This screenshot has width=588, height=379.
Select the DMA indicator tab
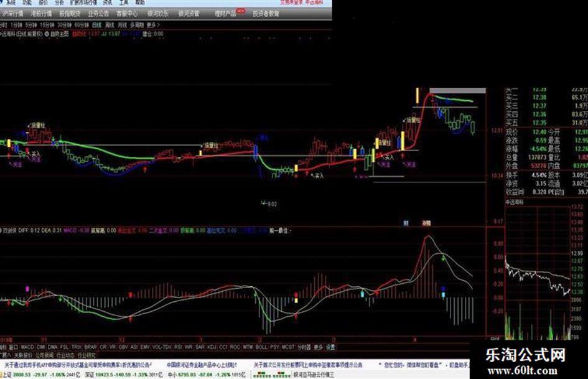click(x=53, y=347)
